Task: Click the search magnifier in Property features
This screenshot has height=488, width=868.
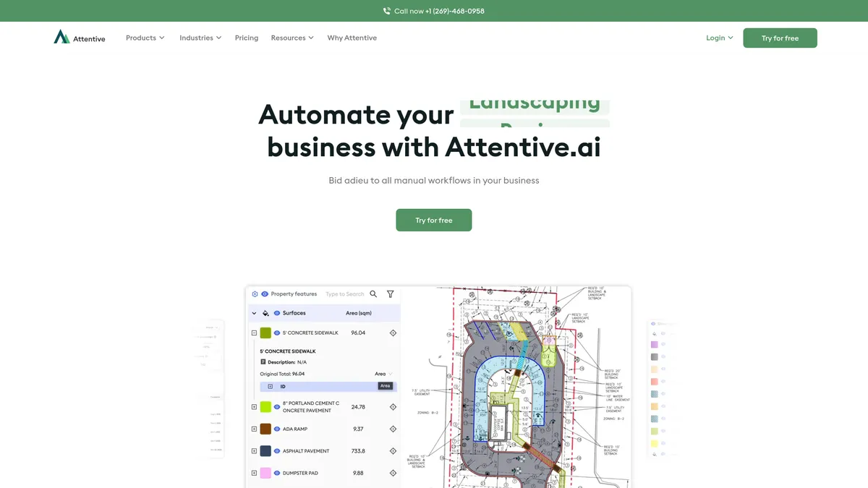Action: pos(373,294)
